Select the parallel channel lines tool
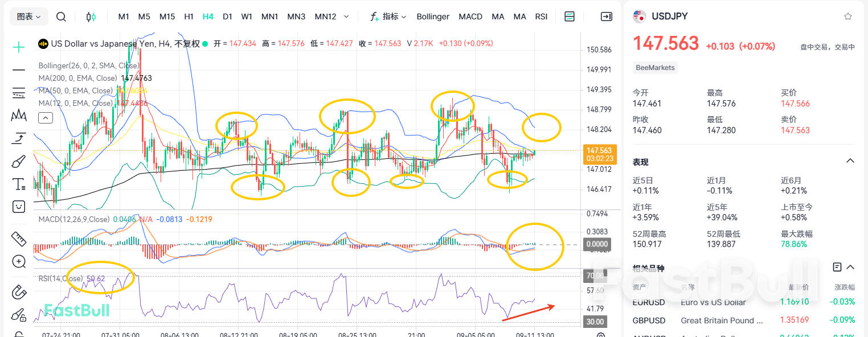 (19, 93)
